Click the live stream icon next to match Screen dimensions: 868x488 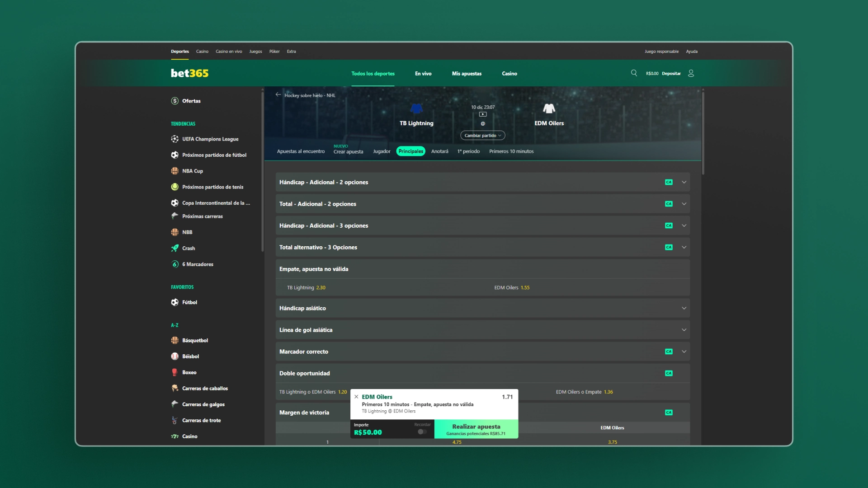pyautogui.click(x=483, y=114)
